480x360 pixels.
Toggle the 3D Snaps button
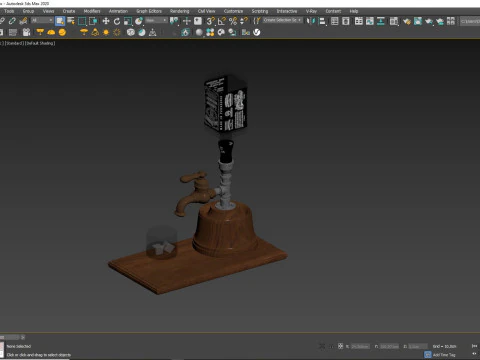[211, 21]
